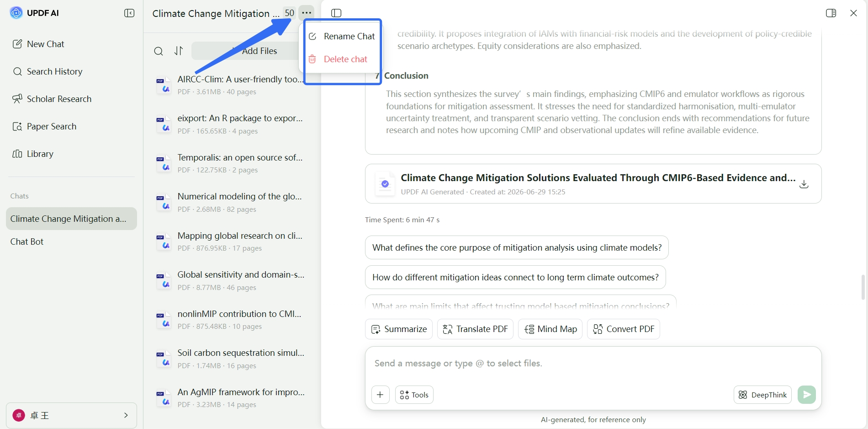Screen dimensions: 868x429
Task: Open Soil carbon sequestration PDF file
Action: (x=231, y=359)
